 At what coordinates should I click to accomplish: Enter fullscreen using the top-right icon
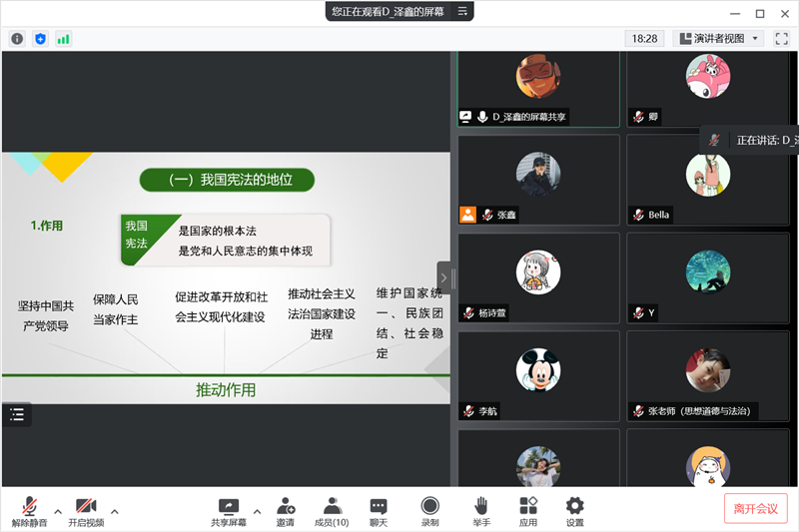coord(782,39)
